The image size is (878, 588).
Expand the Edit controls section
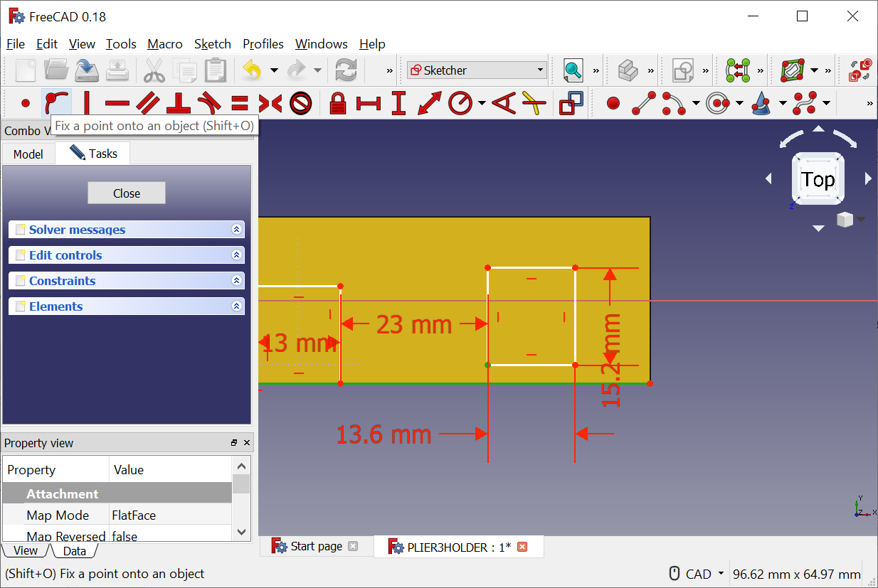(x=127, y=255)
